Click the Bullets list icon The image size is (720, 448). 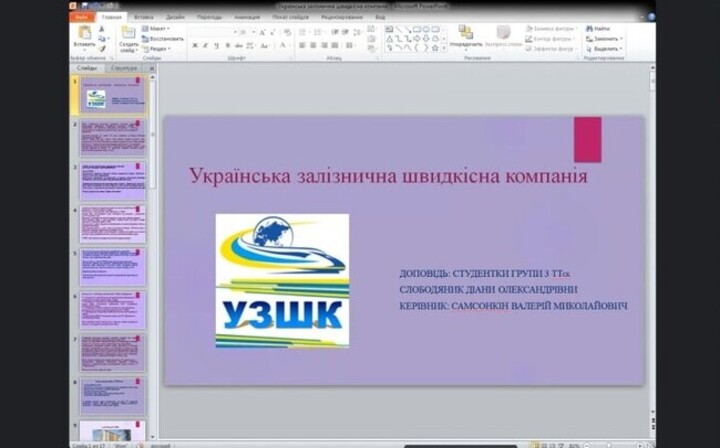pos(302,33)
